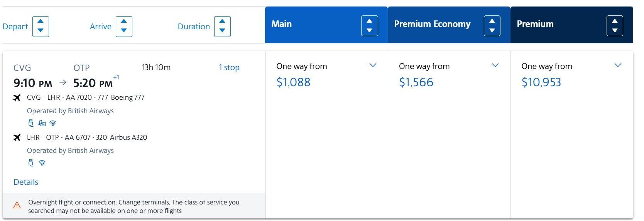
Task: Expand Premium $10,953 fare options
Action: [618, 65]
